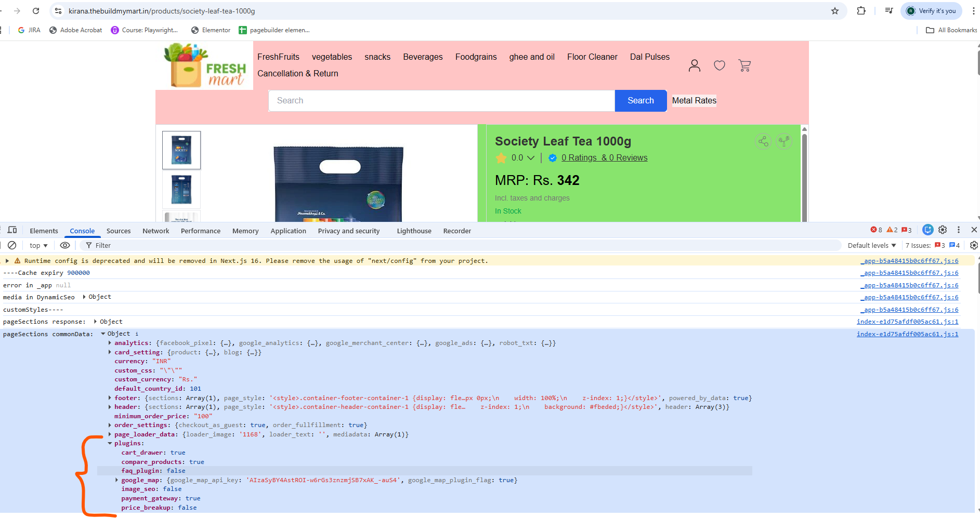Open the FreshFruits category link
The width and height of the screenshot is (980, 518).
[278, 57]
